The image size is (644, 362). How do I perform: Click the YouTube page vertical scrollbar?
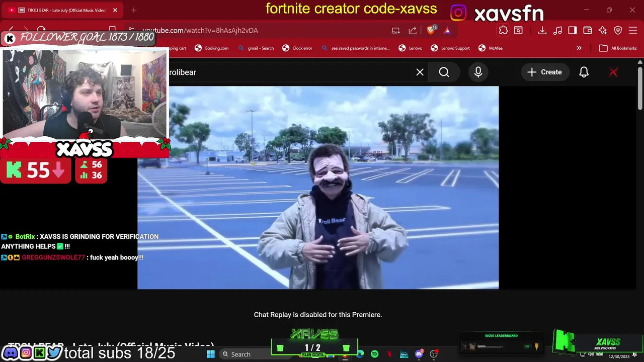(x=640, y=88)
